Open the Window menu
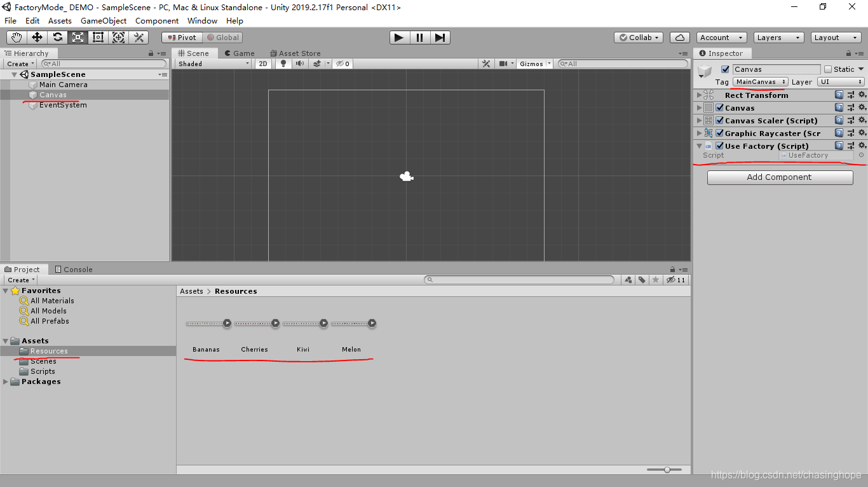The width and height of the screenshot is (868, 487). [x=203, y=21]
